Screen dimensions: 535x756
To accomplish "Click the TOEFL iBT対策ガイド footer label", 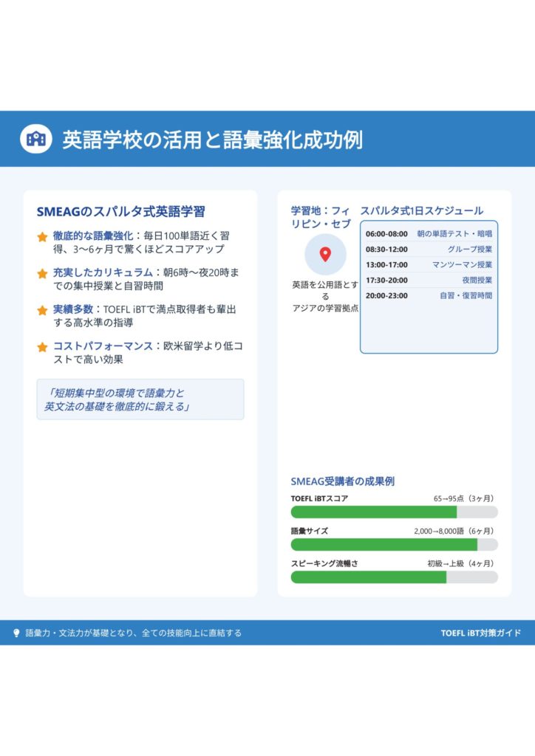I will click(x=480, y=633).
